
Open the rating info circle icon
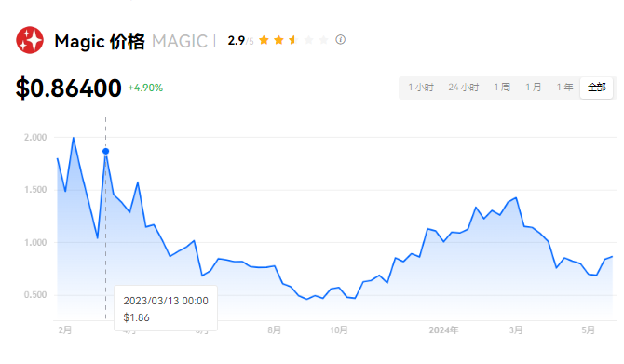[340, 40]
